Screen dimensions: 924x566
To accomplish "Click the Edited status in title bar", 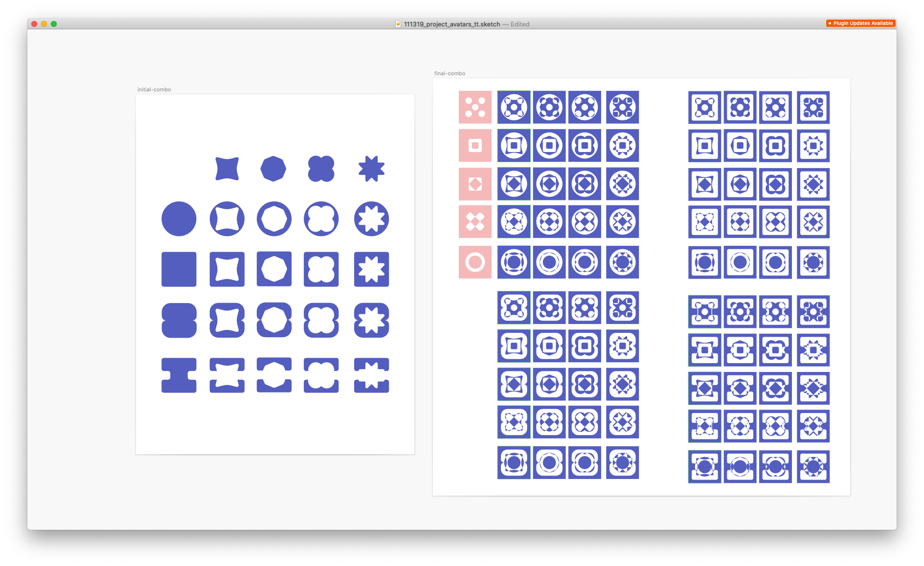I will pos(520,24).
